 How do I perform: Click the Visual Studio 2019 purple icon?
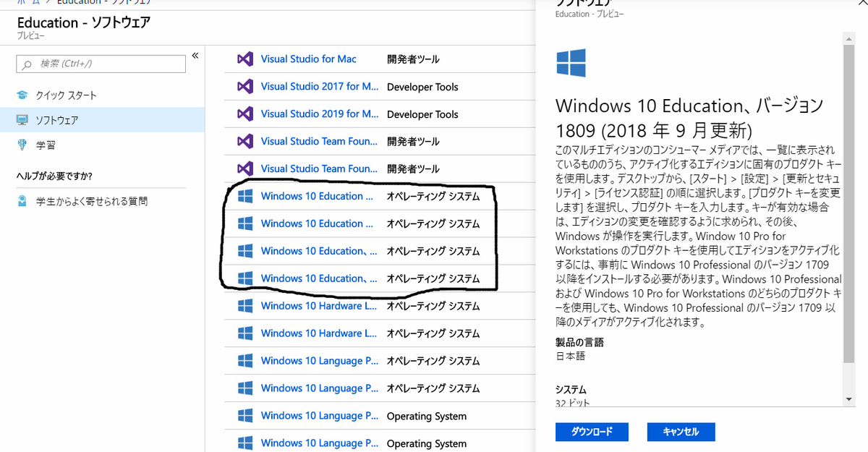[245, 114]
